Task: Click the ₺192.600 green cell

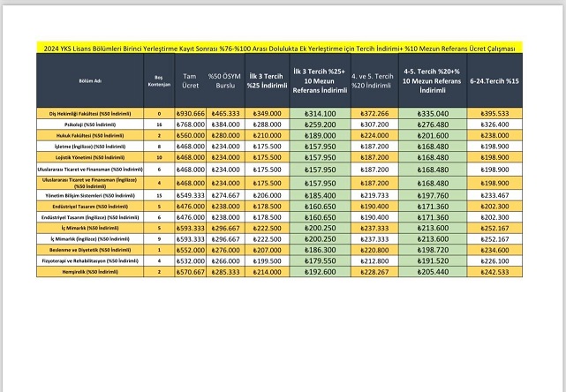Action: coord(320,272)
